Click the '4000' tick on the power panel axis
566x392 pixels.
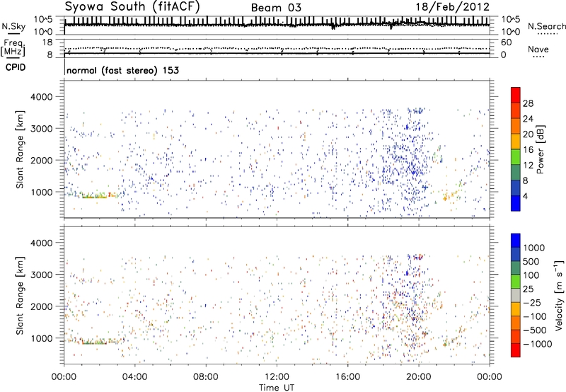[41, 97]
